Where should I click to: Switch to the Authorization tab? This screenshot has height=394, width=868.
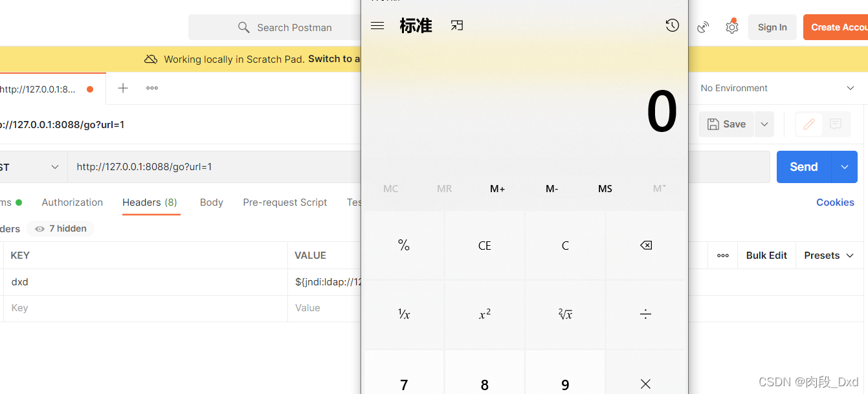tap(72, 202)
